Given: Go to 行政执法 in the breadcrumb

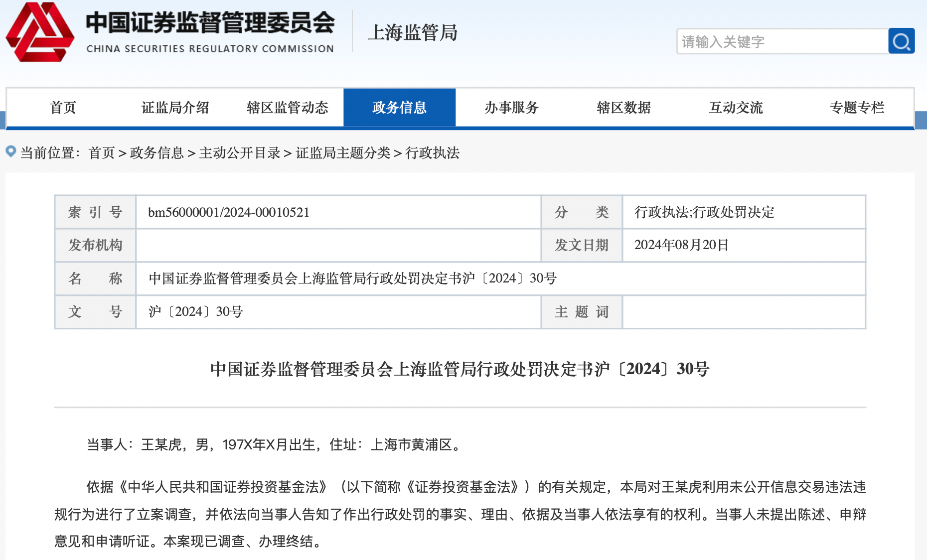Looking at the screenshot, I should tap(433, 153).
